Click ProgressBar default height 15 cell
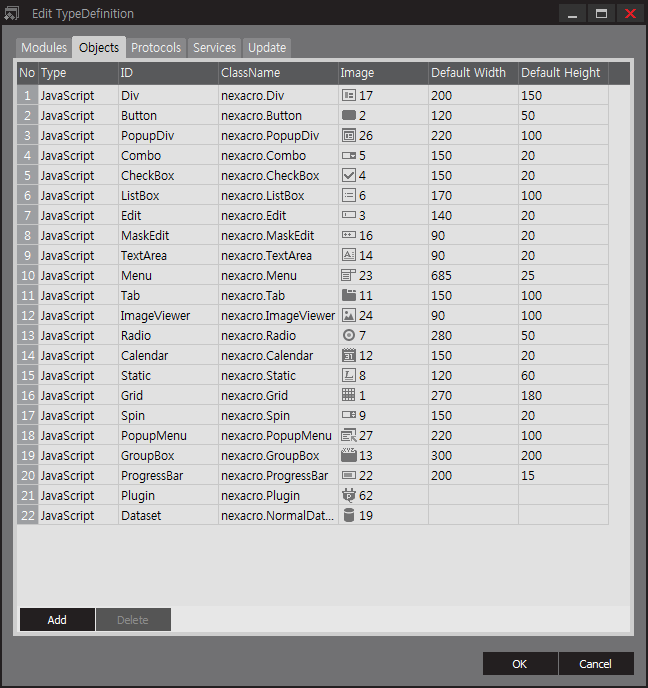Image resolution: width=648 pixels, height=688 pixels. [563, 475]
